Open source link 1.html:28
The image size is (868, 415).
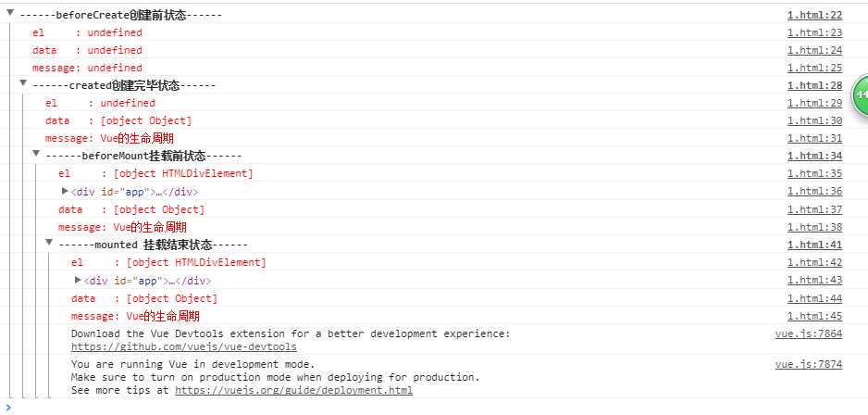tap(814, 85)
